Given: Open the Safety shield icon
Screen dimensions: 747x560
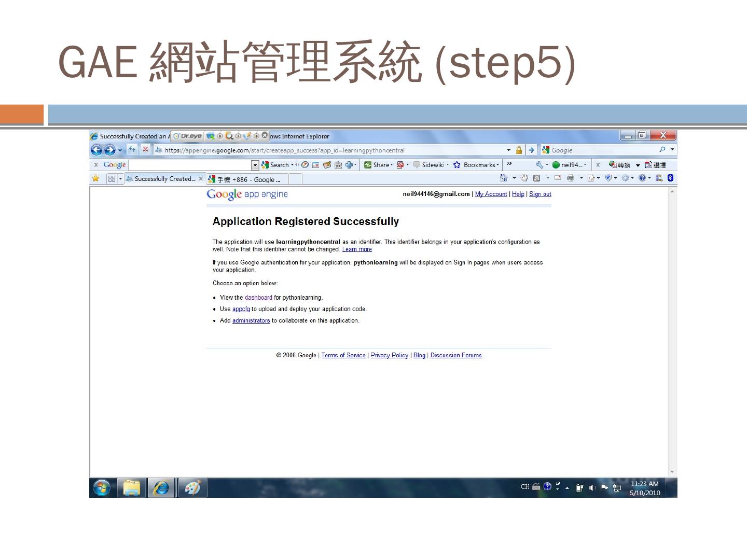Looking at the screenshot, I should click(608, 178).
